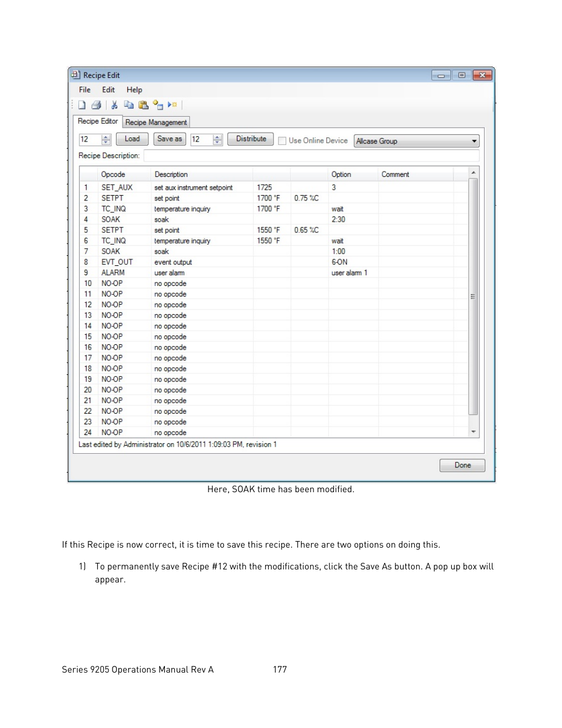Screen dimensions: 562x728
Task: Click the New recipe toolbar icon
Action: (x=82, y=105)
